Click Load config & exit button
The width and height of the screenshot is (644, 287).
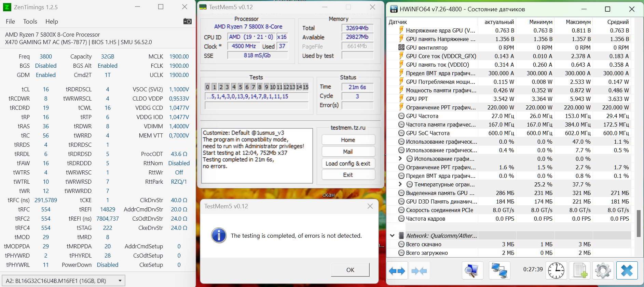(348, 164)
